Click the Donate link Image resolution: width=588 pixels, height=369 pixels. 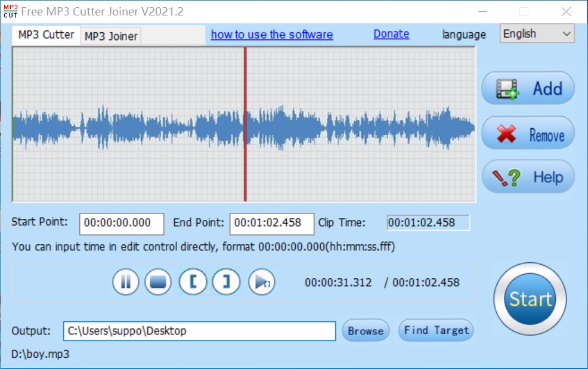[391, 34]
